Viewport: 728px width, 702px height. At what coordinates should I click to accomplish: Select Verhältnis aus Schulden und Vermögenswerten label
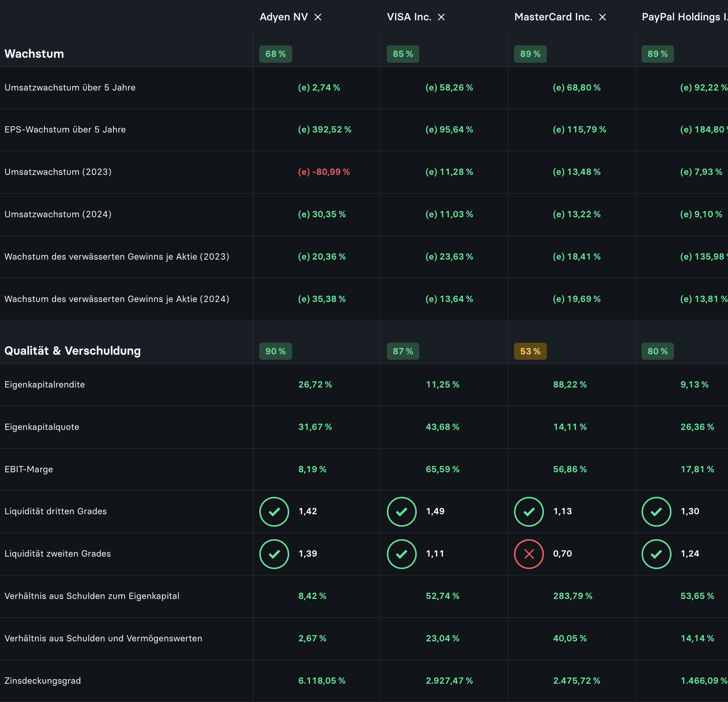click(103, 638)
